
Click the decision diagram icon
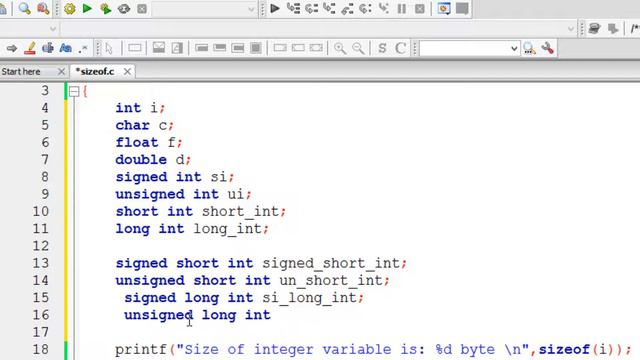[159, 48]
